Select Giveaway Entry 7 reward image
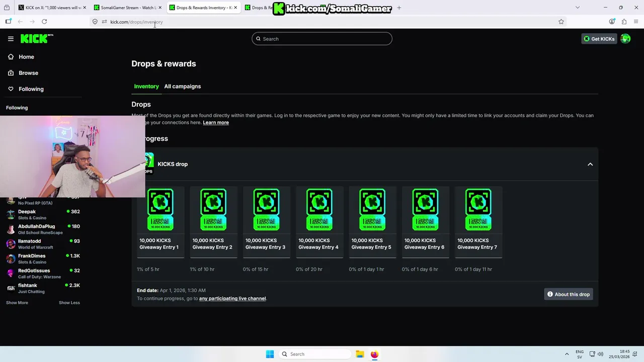The height and width of the screenshot is (362, 644). click(x=478, y=210)
